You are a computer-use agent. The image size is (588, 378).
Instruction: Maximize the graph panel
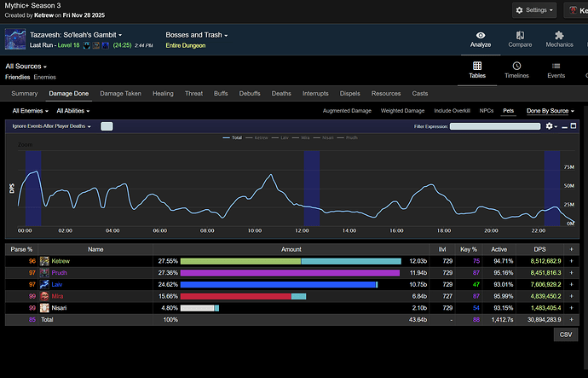573,126
